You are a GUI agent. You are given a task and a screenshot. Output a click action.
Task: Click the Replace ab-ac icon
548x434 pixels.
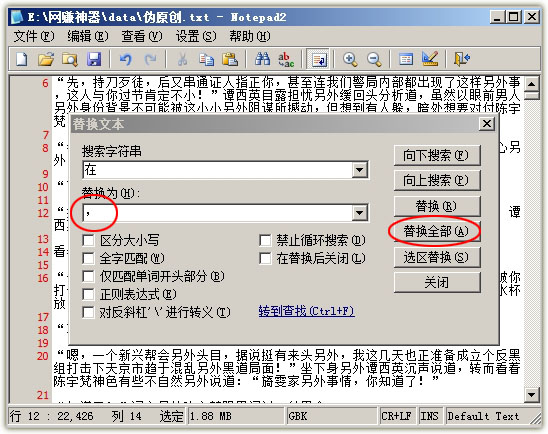tap(286, 59)
